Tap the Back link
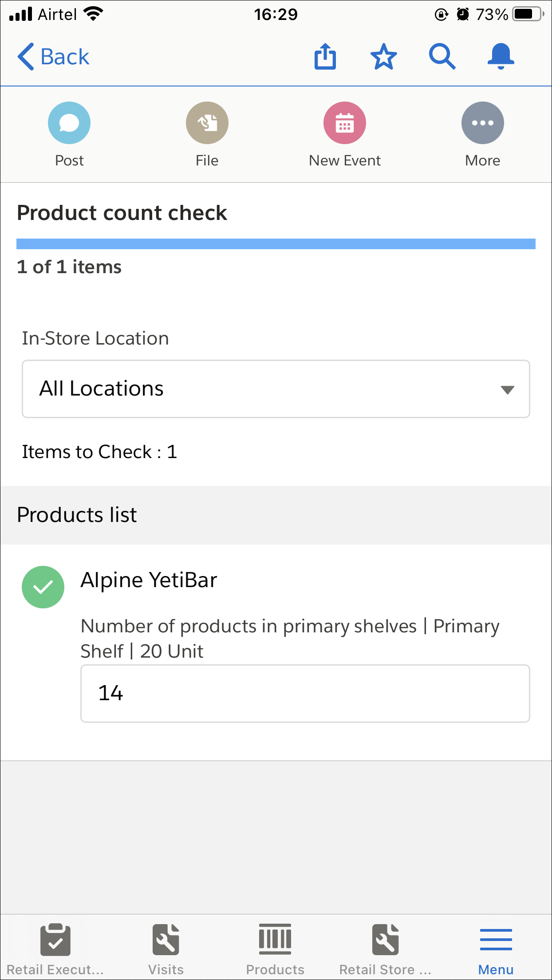The image size is (552, 980). coord(53,56)
